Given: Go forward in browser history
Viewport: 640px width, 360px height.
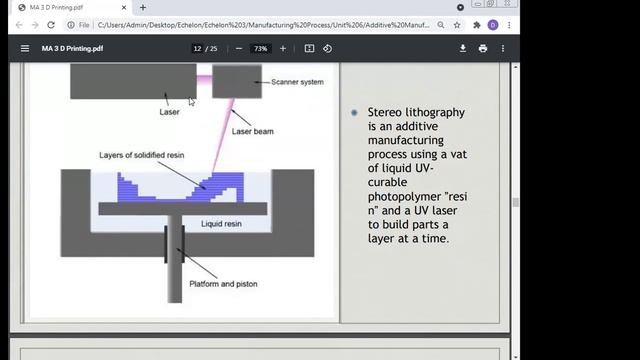Looking at the screenshot, I should 35,25.
